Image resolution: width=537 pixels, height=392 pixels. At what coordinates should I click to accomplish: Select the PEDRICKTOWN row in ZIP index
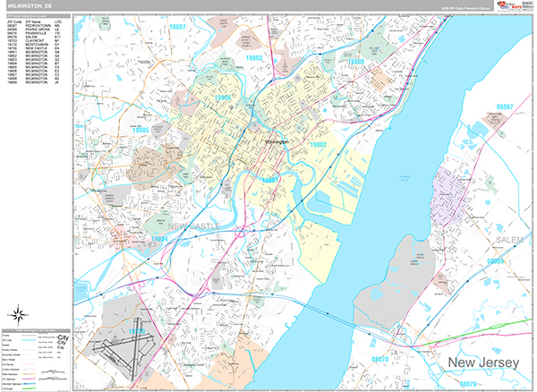pyautogui.click(x=36, y=25)
